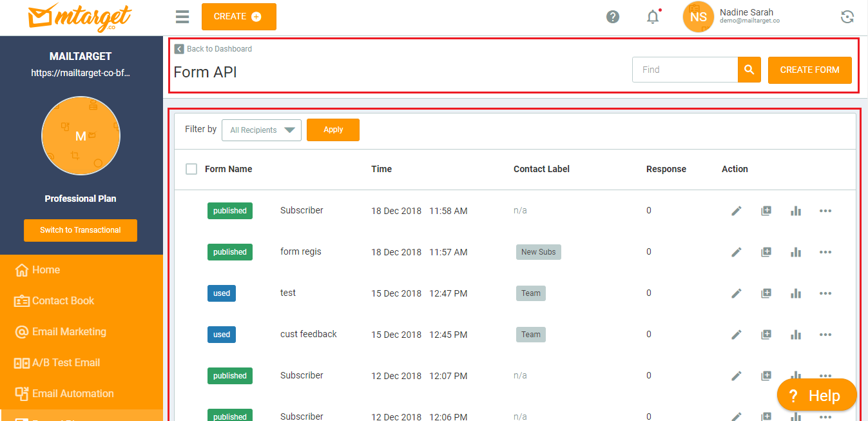
Task: Click the Professional Plan label
Action: point(81,199)
